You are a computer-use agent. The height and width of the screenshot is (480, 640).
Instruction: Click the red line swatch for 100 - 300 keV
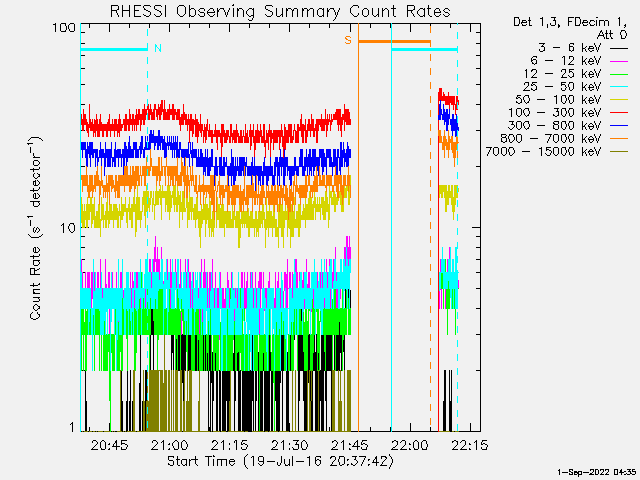(x=619, y=113)
